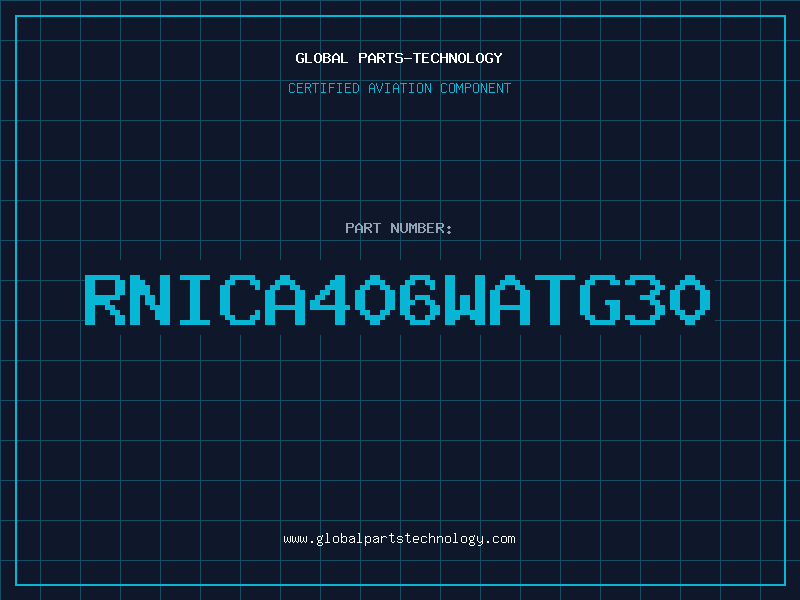Viewport: 800px width, 600px height.
Task: Click the letter R starting the part number
Action: click(x=105, y=300)
